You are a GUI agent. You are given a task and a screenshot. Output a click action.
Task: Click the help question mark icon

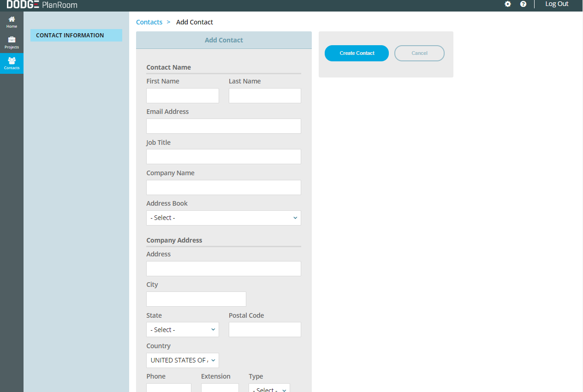(x=523, y=4)
